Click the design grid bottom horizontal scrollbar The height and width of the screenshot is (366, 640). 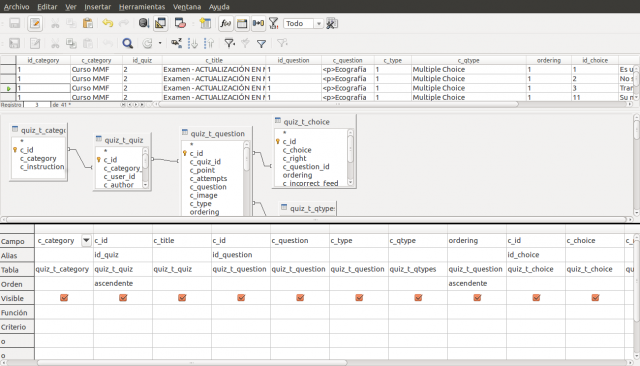point(192,362)
